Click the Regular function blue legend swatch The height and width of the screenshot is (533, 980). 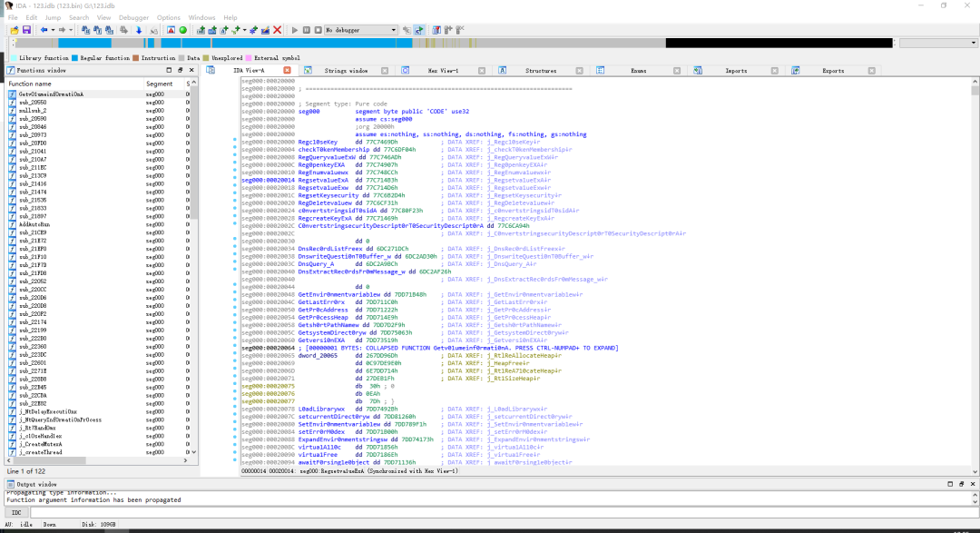[x=75, y=58]
